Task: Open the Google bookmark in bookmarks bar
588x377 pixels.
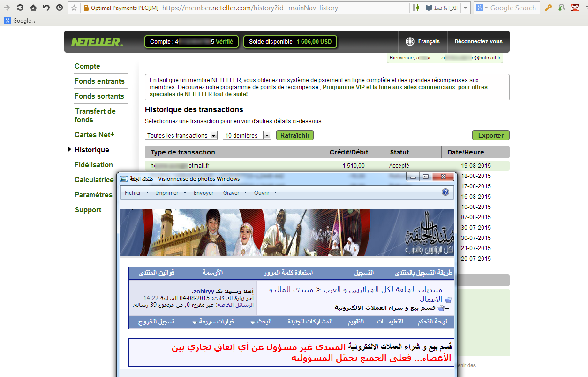Action: coord(19,20)
